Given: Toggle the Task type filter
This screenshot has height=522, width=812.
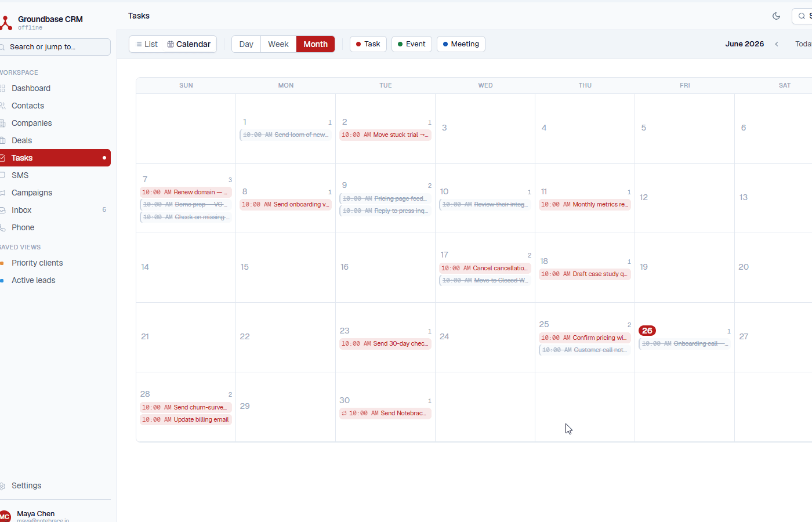Looking at the screenshot, I should 368,44.
